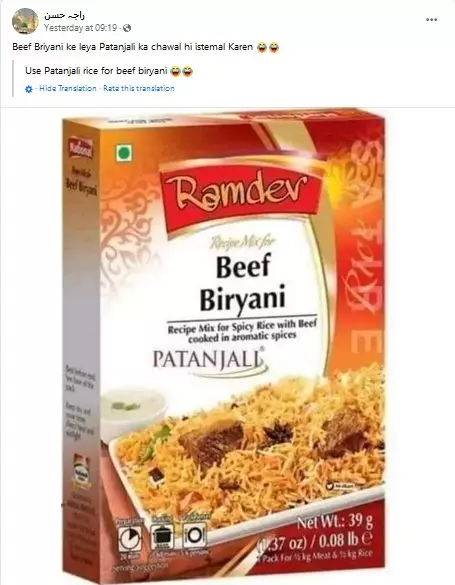Open the 'Yesterday at 09:19' timestamp link

tap(81, 28)
